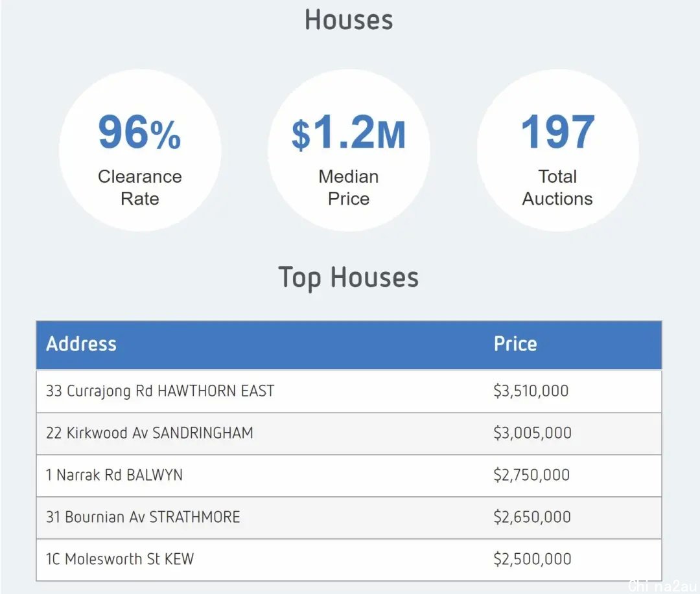
Task: Click the Price column header
Action: click(x=515, y=344)
